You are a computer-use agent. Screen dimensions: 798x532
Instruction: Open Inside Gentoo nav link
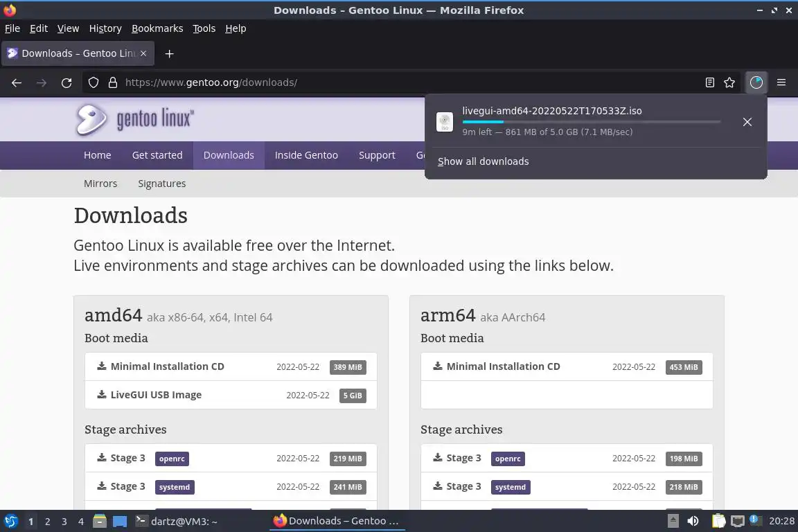click(306, 155)
